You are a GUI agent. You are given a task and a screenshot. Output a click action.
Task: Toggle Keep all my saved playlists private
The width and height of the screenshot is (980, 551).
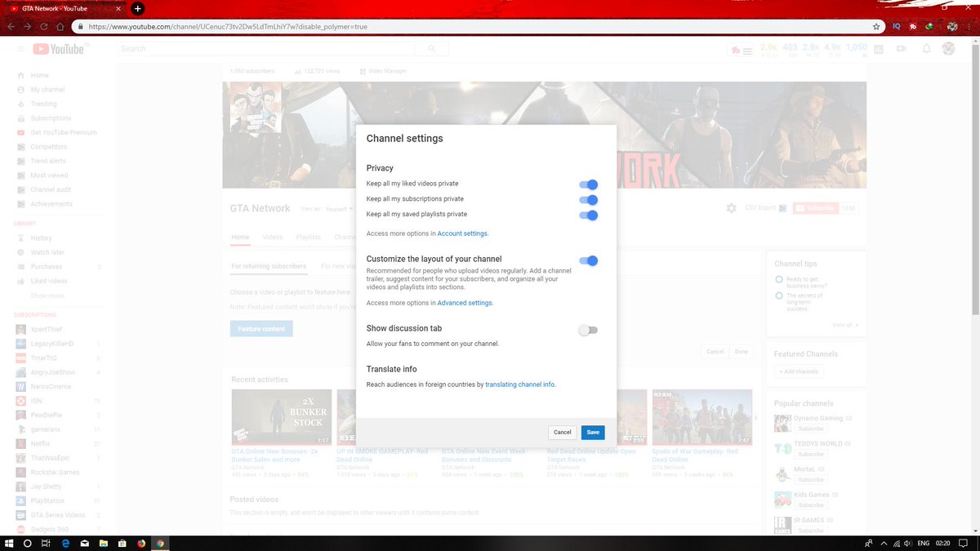coord(589,215)
